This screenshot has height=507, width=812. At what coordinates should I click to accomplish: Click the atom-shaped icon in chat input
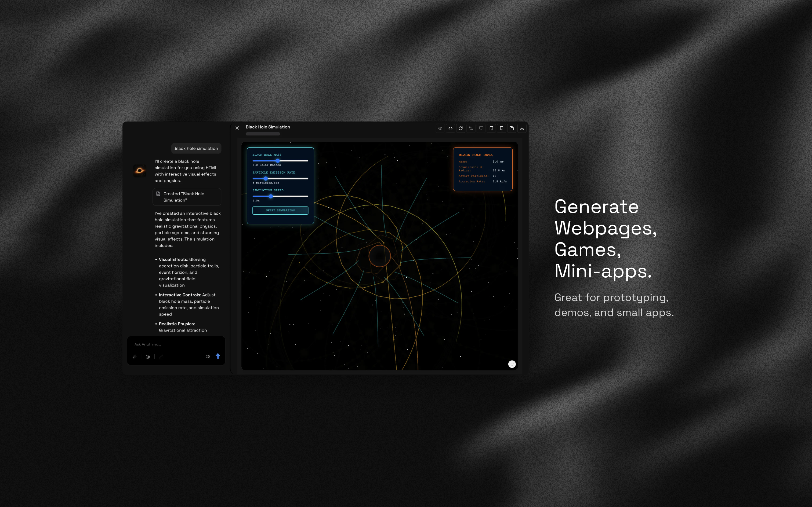(208, 357)
